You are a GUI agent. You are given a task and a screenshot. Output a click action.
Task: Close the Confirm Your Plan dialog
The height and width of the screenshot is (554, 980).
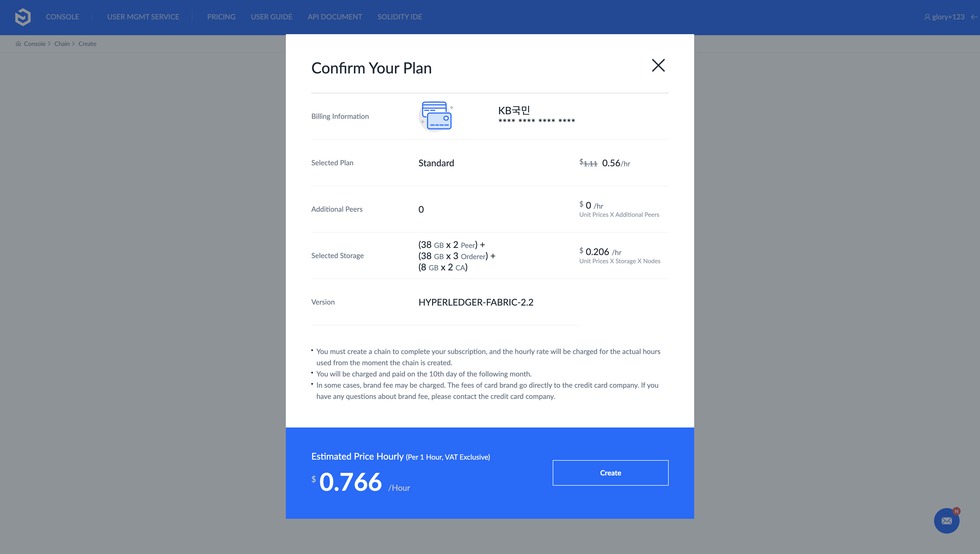point(658,66)
